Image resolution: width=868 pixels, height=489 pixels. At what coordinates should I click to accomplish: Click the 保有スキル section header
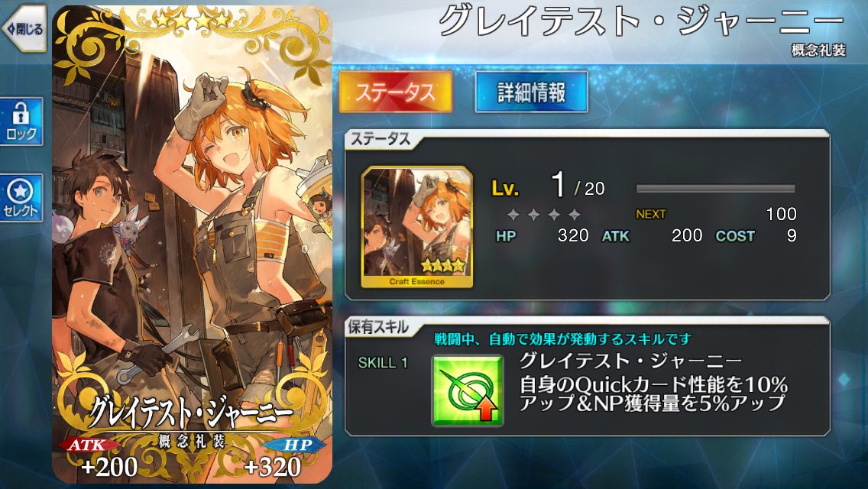pyautogui.click(x=379, y=327)
